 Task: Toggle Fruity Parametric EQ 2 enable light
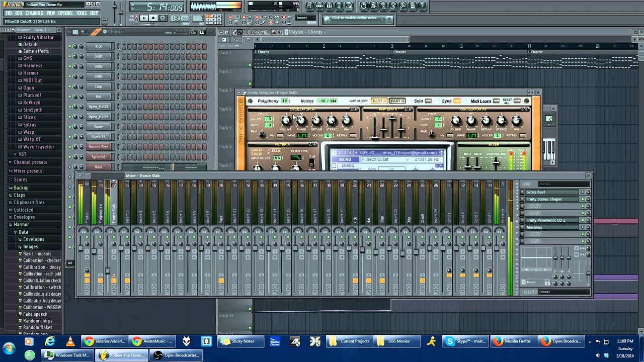point(583,220)
